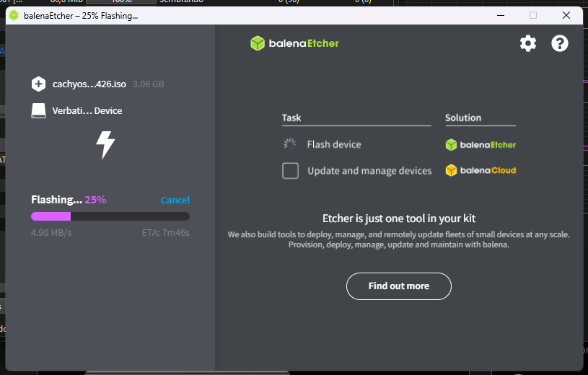Click the description paragraph about balena fleets
The image size is (588, 375).
coord(399,239)
